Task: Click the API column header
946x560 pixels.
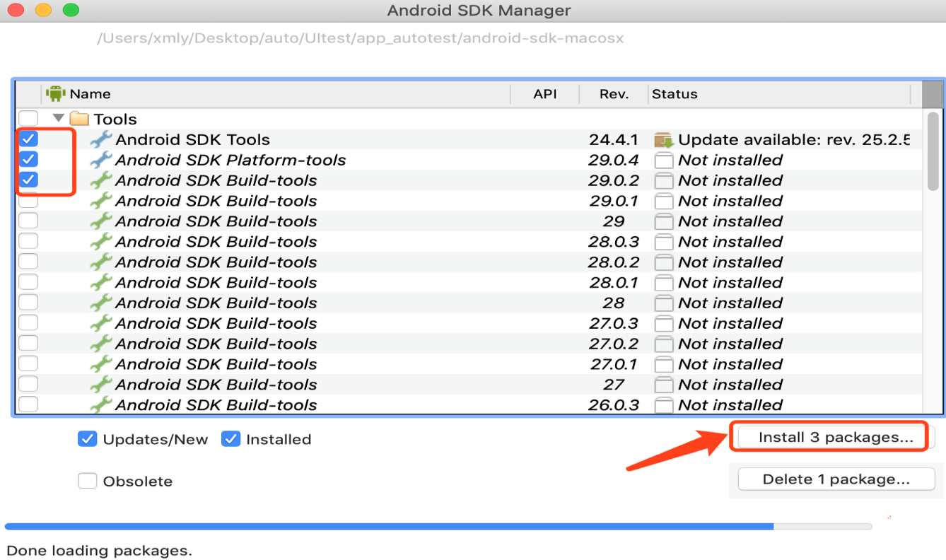Action: point(545,94)
